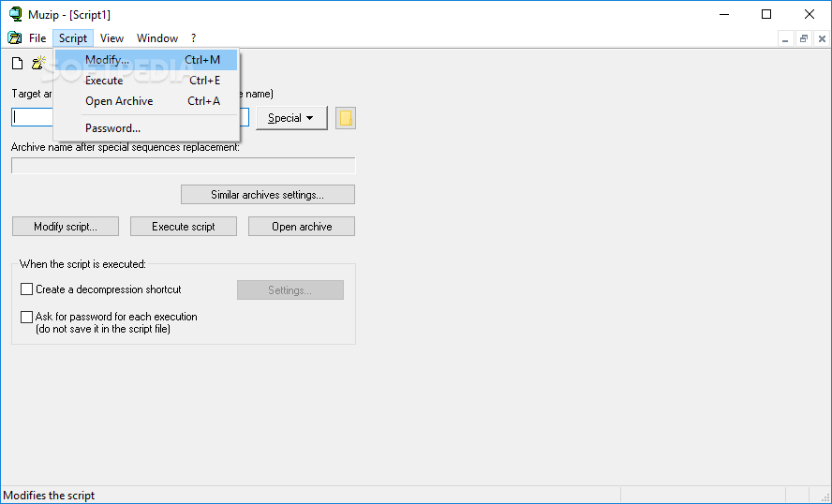
Task: Enable Create a decompression shortcut
Action: pos(26,289)
